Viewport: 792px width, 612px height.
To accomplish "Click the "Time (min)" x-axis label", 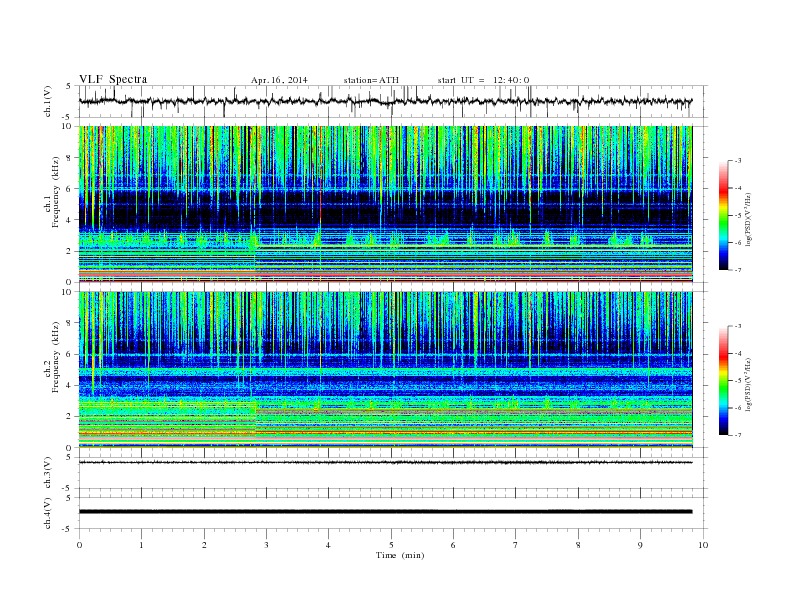I will click(x=400, y=555).
